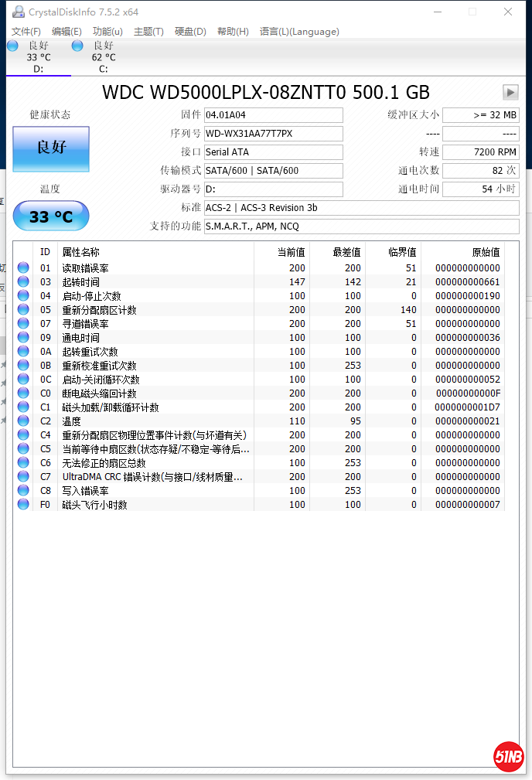
Task: Click status orb for 读取错误率 row
Action: [x=23, y=268]
